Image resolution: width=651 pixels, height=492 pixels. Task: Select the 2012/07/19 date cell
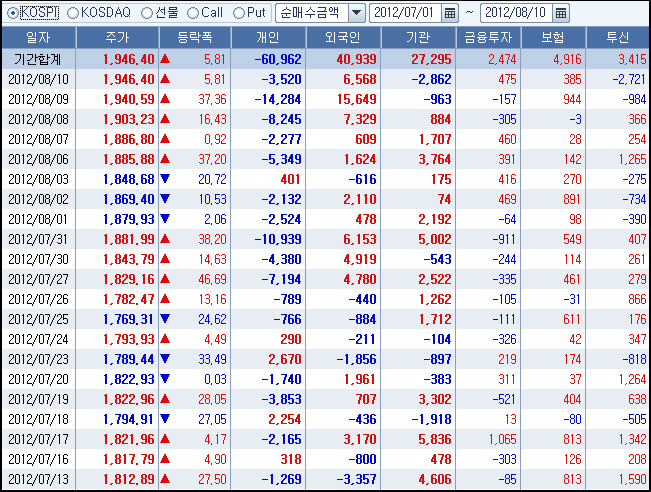click(x=38, y=399)
